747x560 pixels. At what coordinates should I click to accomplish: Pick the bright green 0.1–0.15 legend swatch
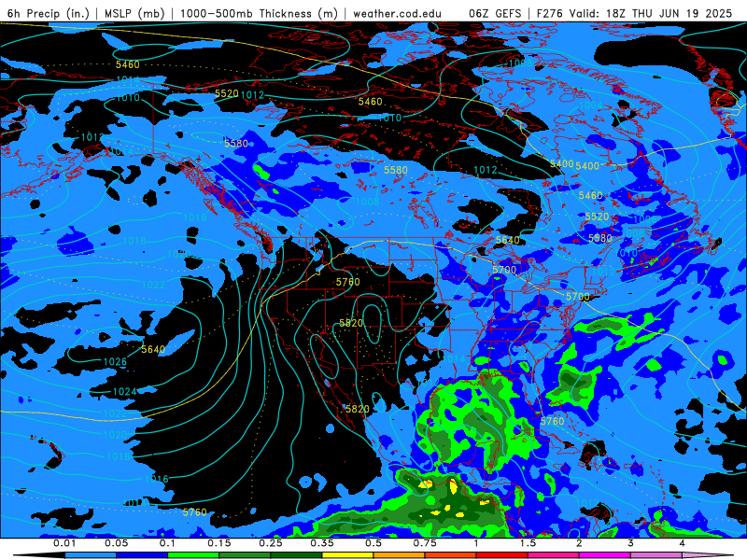[193, 555]
